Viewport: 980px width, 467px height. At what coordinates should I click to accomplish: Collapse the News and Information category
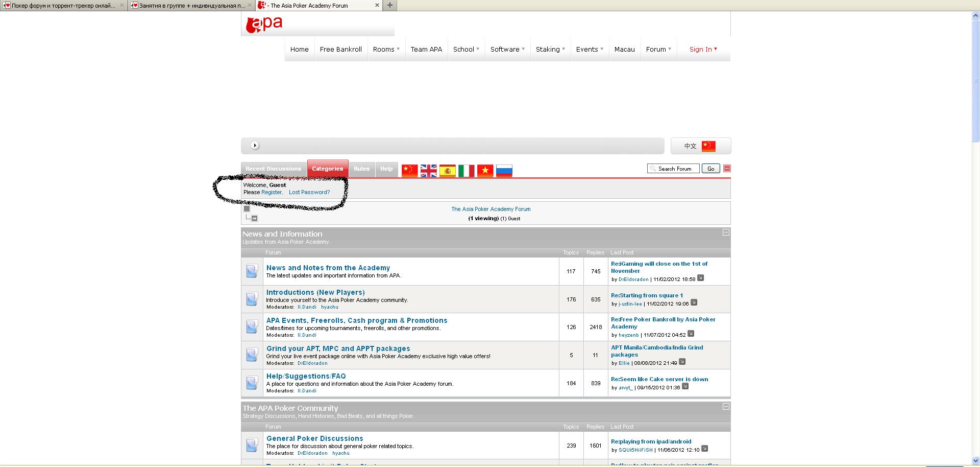pos(726,232)
